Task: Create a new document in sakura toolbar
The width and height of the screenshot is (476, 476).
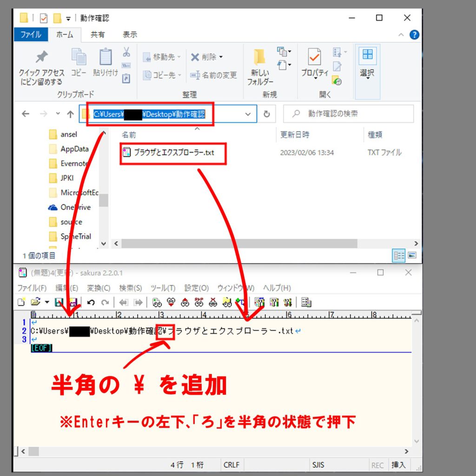Action: pos(21,302)
